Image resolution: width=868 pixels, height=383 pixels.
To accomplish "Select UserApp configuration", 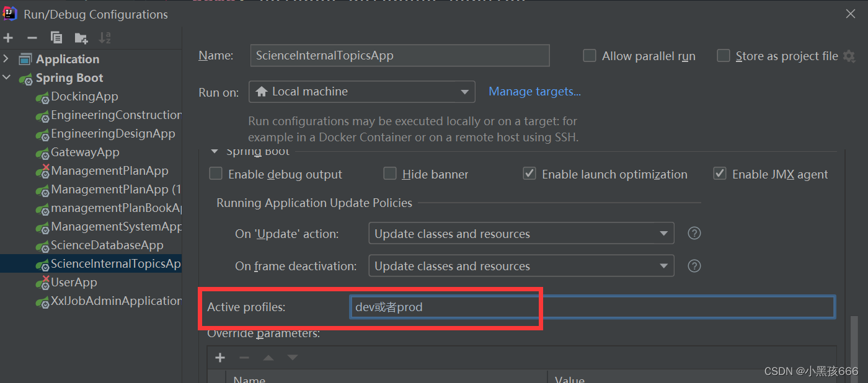I will point(74,282).
